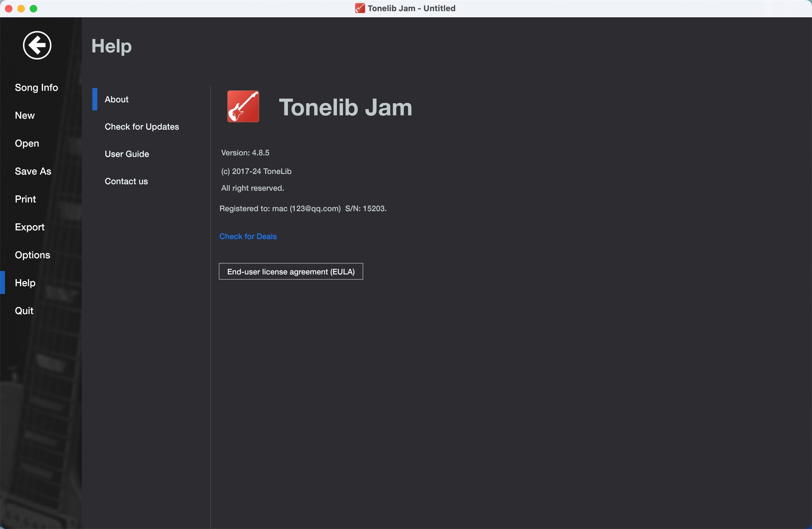Open Song Info in the sidebar

click(x=36, y=88)
